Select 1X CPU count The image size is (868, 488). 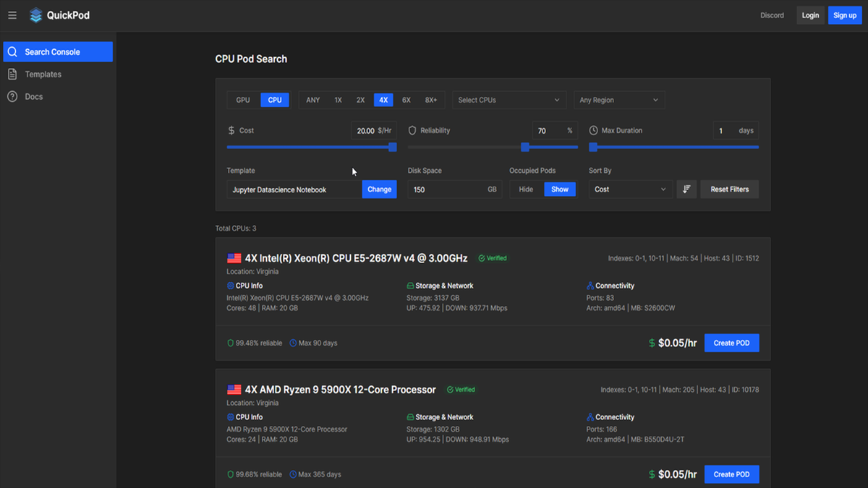338,100
